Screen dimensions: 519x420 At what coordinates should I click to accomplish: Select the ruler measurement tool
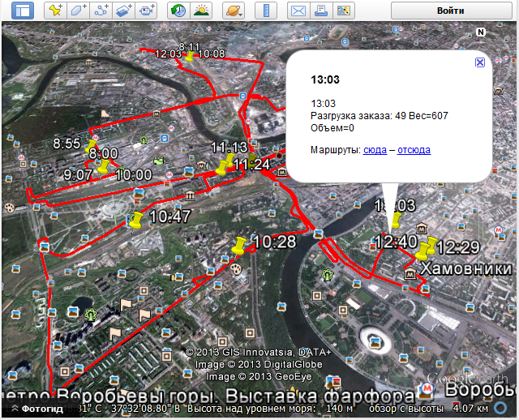point(265,11)
